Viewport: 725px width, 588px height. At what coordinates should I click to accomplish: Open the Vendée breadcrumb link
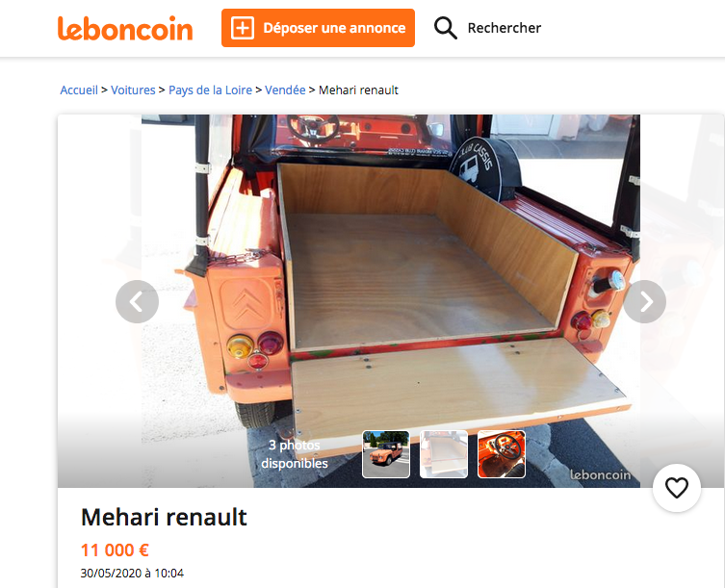coord(285,90)
